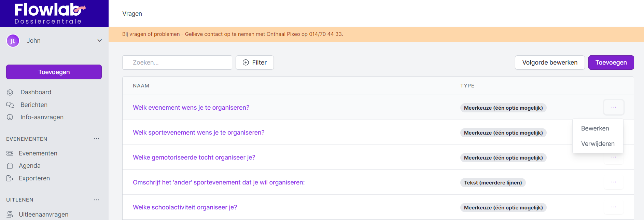Viewport: 644px width, 220px height.
Task: Open Uitleenaanvragen in the sidebar
Action: [x=43, y=215]
